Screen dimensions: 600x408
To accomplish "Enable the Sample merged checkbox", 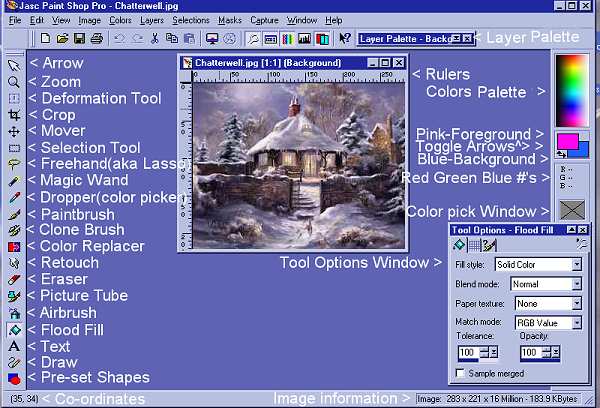I will coord(460,373).
